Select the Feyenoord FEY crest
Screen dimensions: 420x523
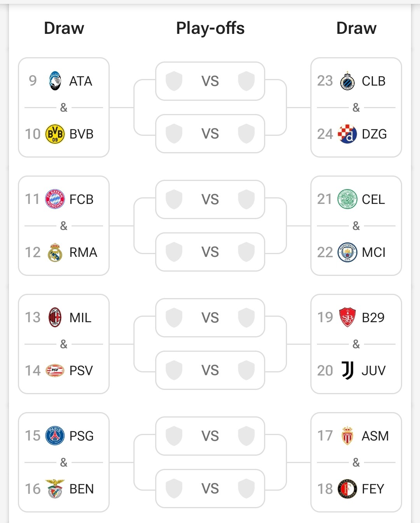click(347, 489)
